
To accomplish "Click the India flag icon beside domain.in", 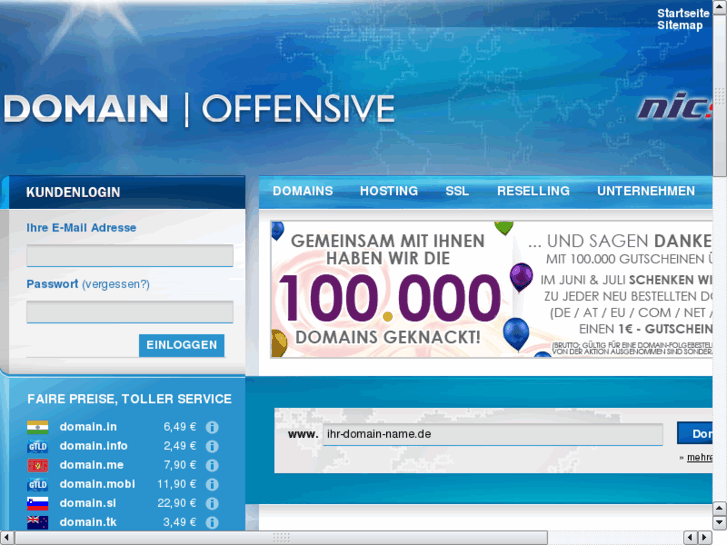I will (38, 427).
